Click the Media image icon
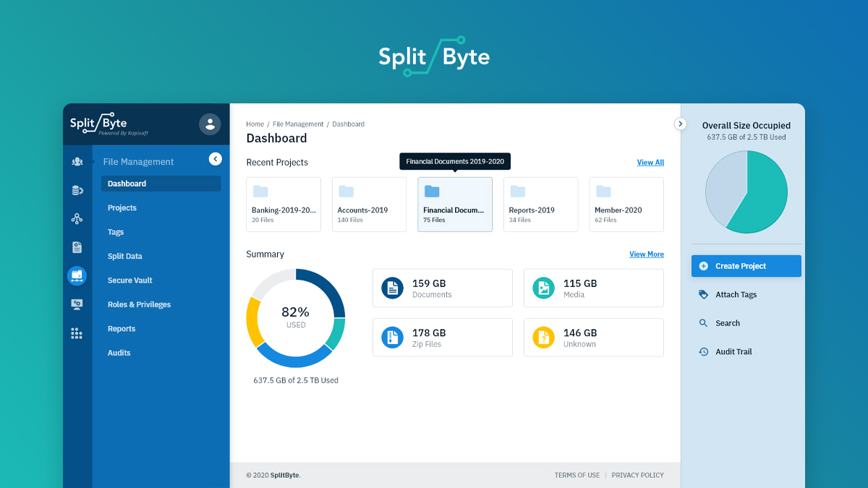Screen dimensions: 868x488 pyautogui.click(x=544, y=288)
